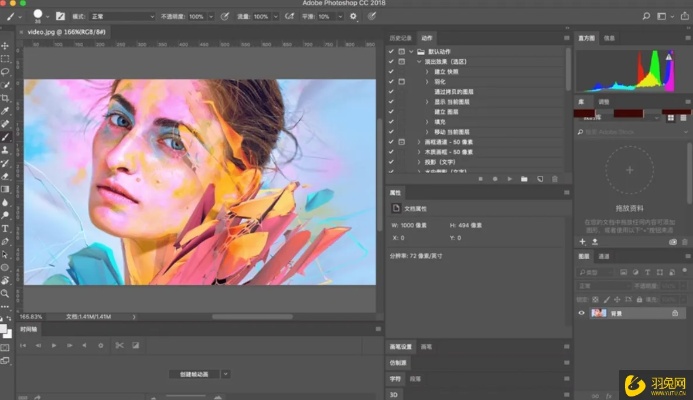
Task: Open smoothing options gear icon
Action: [353, 16]
